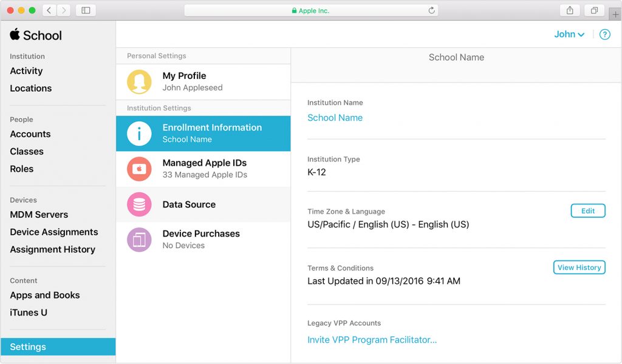Click Edit for Time Zone & Language
The height and width of the screenshot is (364, 622).
pyautogui.click(x=588, y=211)
